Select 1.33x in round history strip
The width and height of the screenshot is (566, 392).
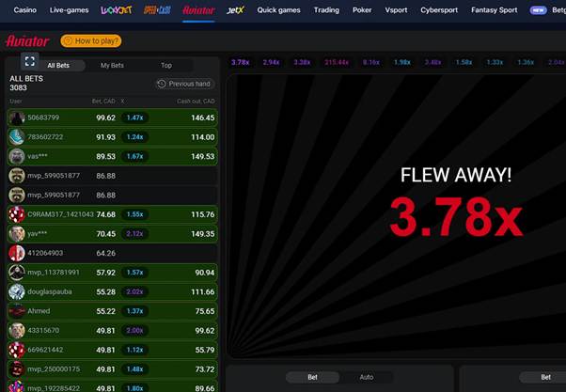click(x=495, y=62)
